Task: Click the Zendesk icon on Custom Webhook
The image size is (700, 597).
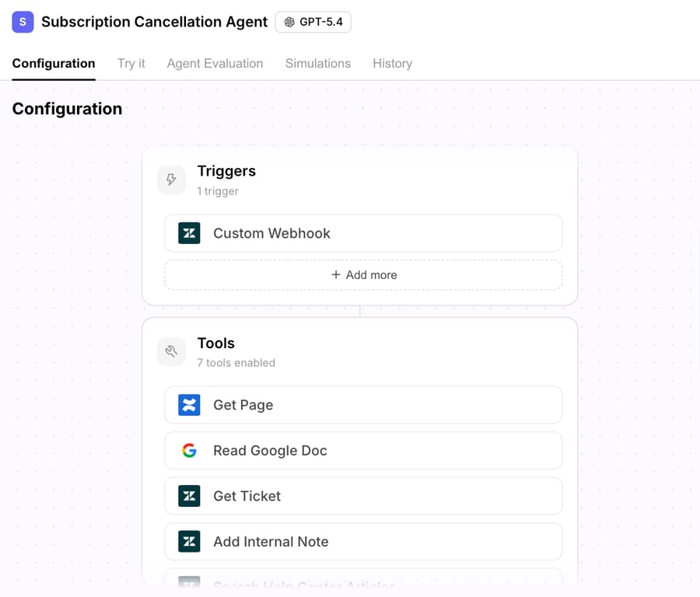Action: tap(189, 233)
